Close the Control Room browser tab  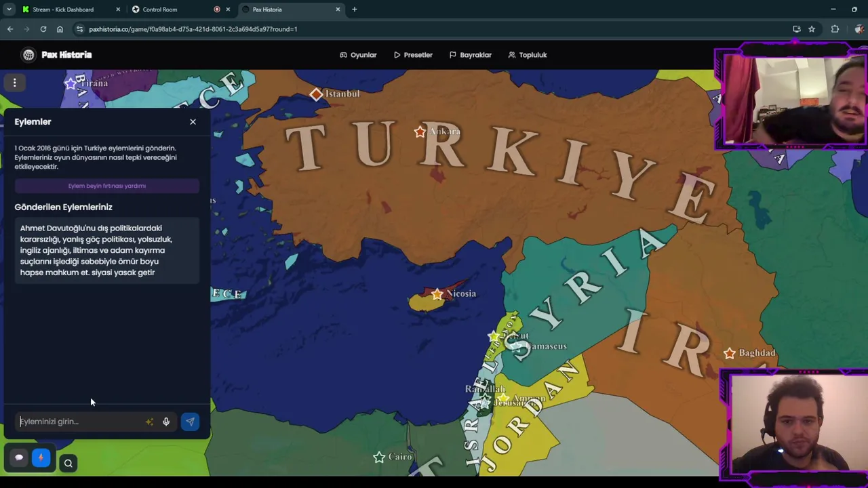tap(228, 9)
